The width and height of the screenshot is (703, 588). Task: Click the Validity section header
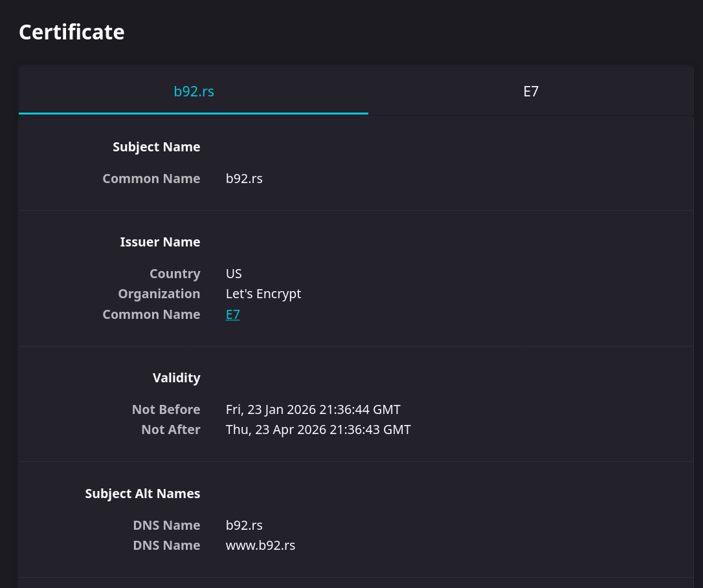176,378
